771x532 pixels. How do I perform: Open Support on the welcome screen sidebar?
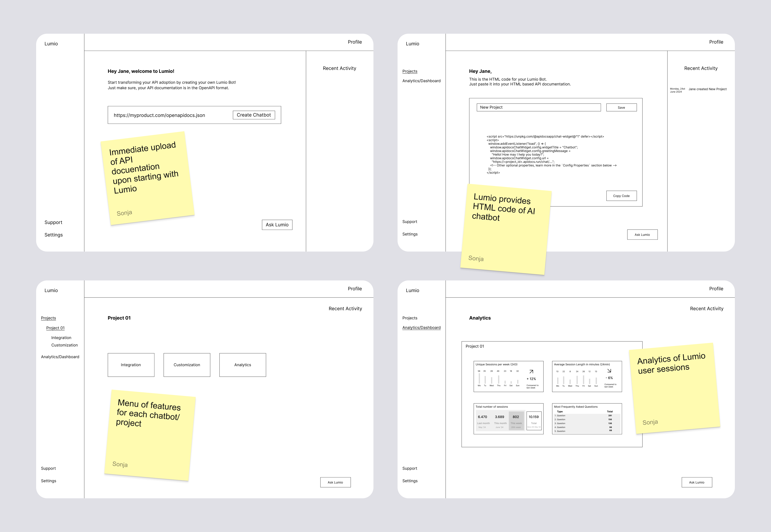(53, 222)
